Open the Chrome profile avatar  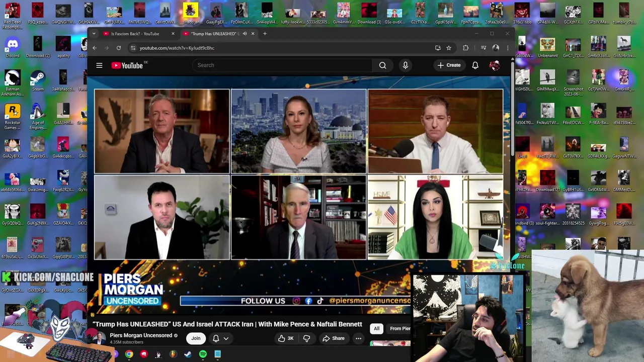(496, 48)
